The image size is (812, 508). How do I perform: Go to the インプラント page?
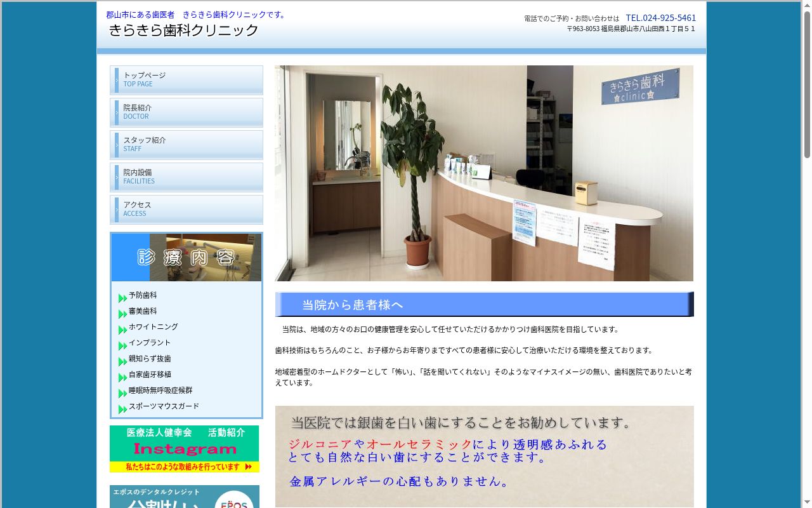(150, 343)
